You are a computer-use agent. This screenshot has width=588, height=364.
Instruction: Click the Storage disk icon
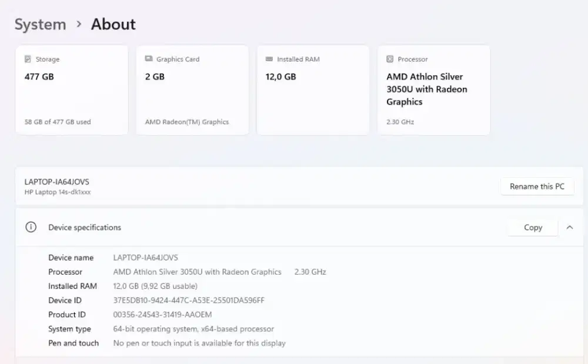pyautogui.click(x=28, y=59)
